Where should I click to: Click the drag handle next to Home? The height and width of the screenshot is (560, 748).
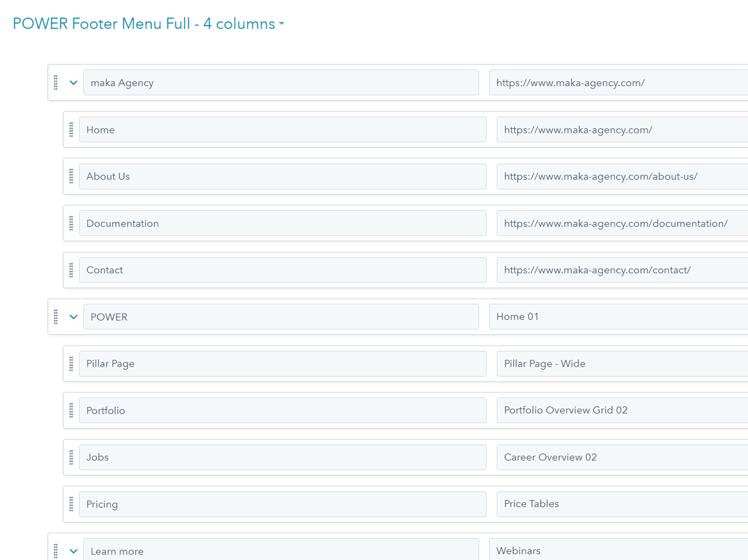point(71,129)
